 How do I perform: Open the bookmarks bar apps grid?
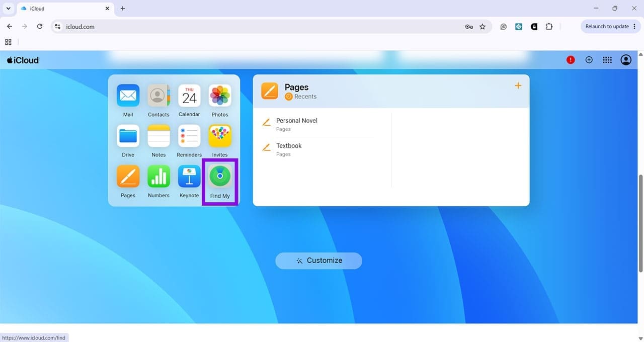pyautogui.click(x=8, y=42)
